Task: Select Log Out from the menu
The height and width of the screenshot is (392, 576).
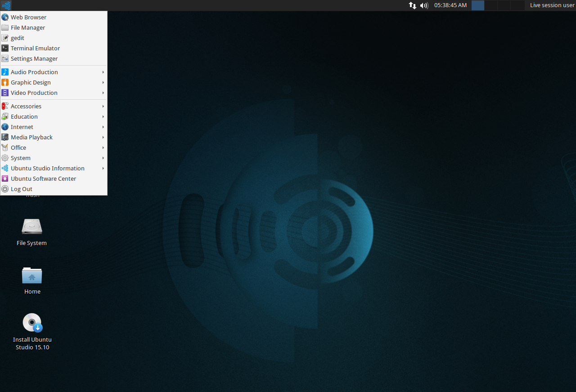Action: click(x=21, y=189)
